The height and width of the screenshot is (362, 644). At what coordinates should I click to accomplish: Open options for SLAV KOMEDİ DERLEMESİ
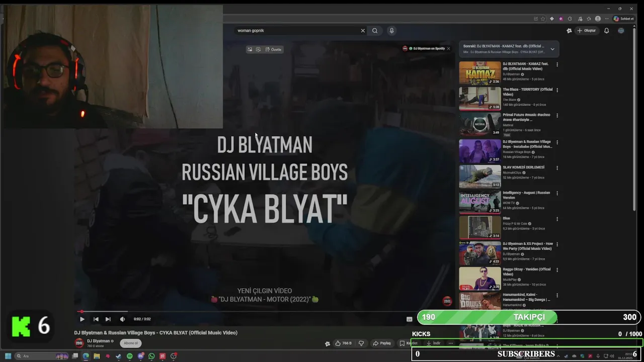tap(557, 168)
